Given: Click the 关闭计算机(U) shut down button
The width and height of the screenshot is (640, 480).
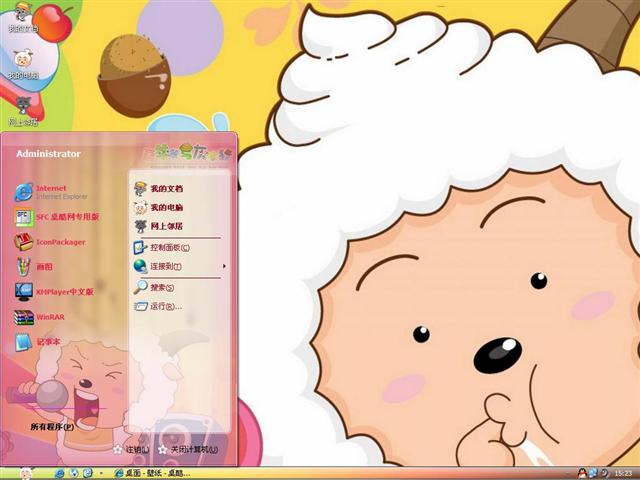Looking at the screenshot, I should 188,450.
